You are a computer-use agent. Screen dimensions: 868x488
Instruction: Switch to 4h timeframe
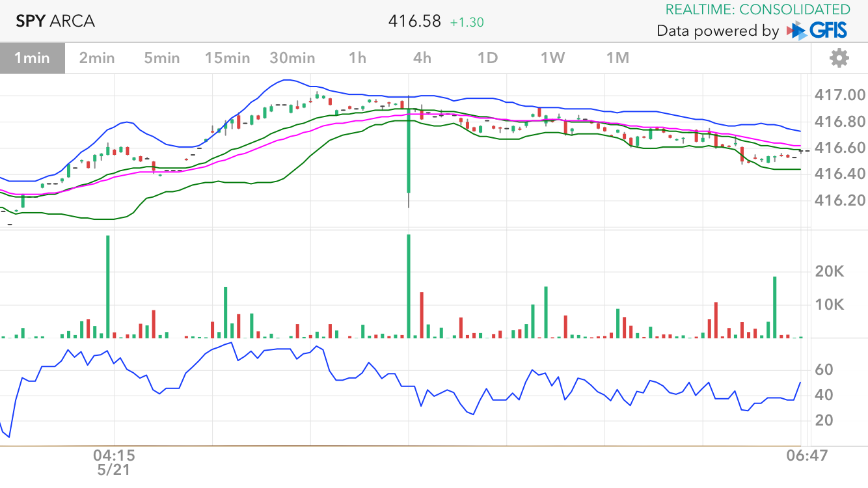coord(422,58)
